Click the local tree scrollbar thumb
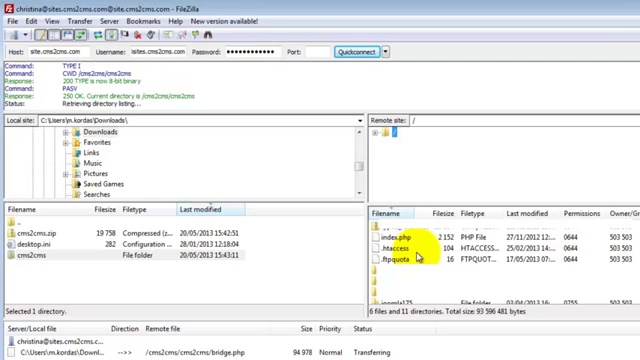This screenshot has height=360, width=640. point(359,167)
